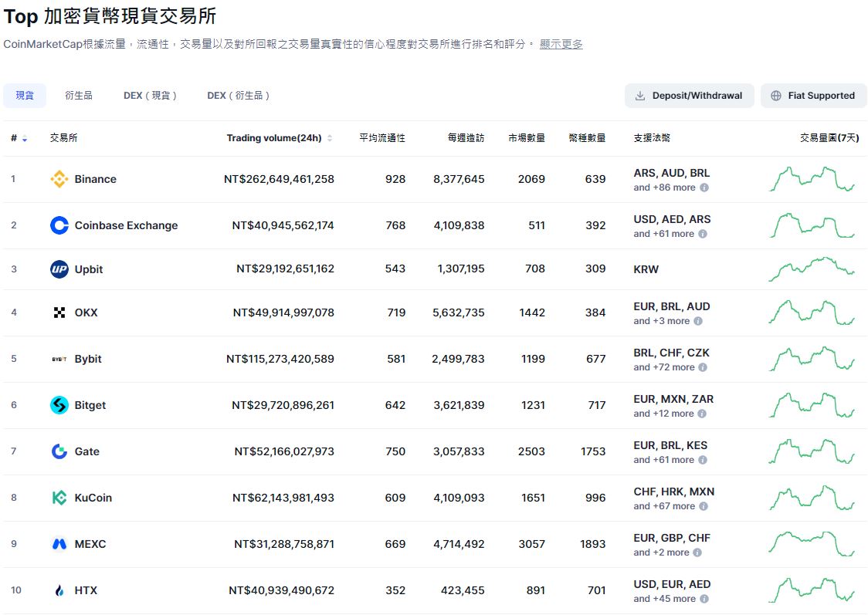This screenshot has width=868, height=615.
Task: Click the 每週造訪 column header
Action: [x=466, y=138]
